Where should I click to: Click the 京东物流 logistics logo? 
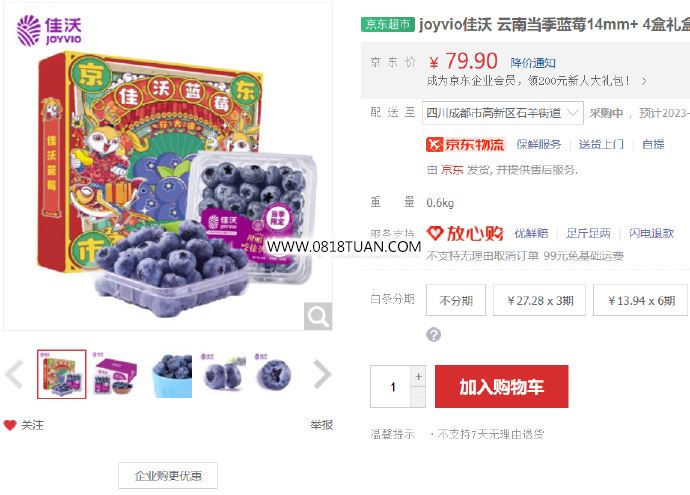pyautogui.click(x=465, y=144)
